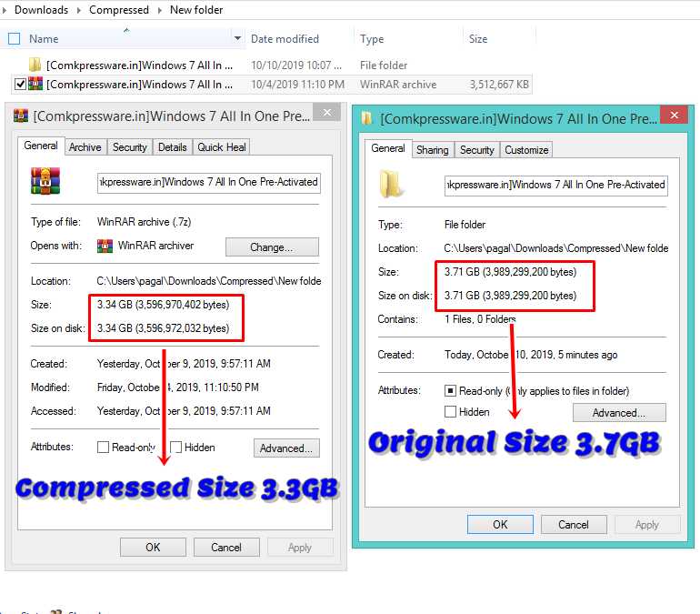
Task: Sort by the Date modified column header
Action: (285, 39)
